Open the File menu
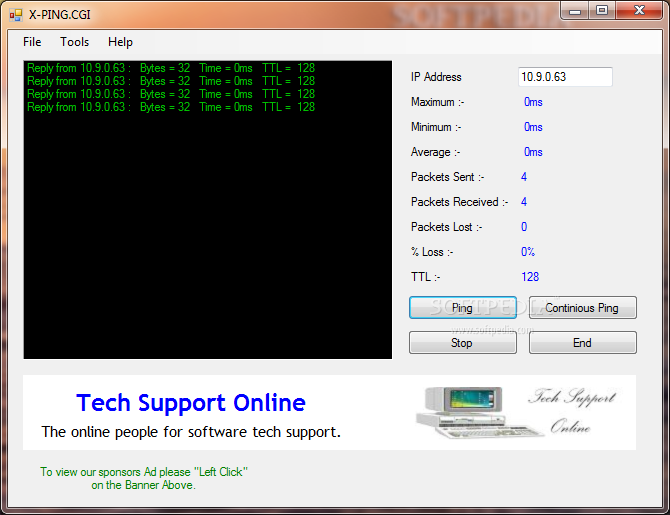 pyautogui.click(x=32, y=42)
